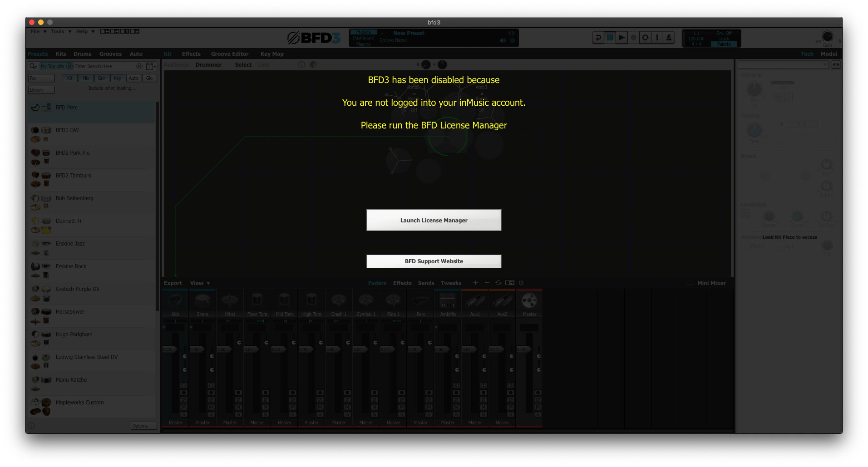Click the info icon above kit view
The height and width of the screenshot is (467, 868).
301,65
